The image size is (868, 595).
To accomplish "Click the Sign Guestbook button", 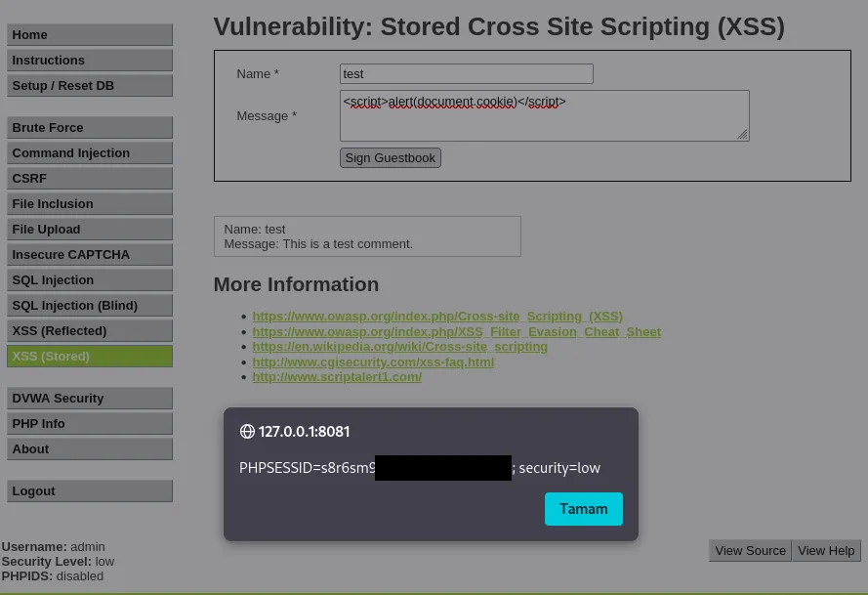I will click(x=391, y=158).
